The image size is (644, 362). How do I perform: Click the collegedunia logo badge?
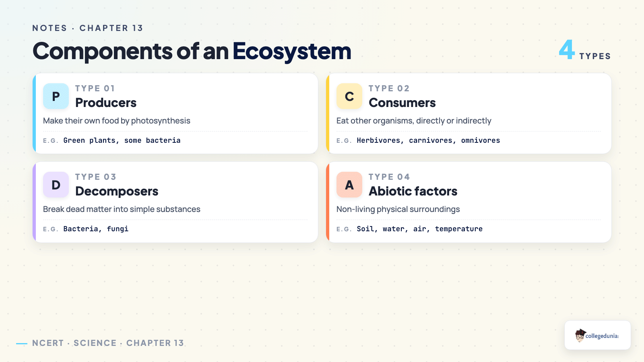pyautogui.click(x=598, y=335)
